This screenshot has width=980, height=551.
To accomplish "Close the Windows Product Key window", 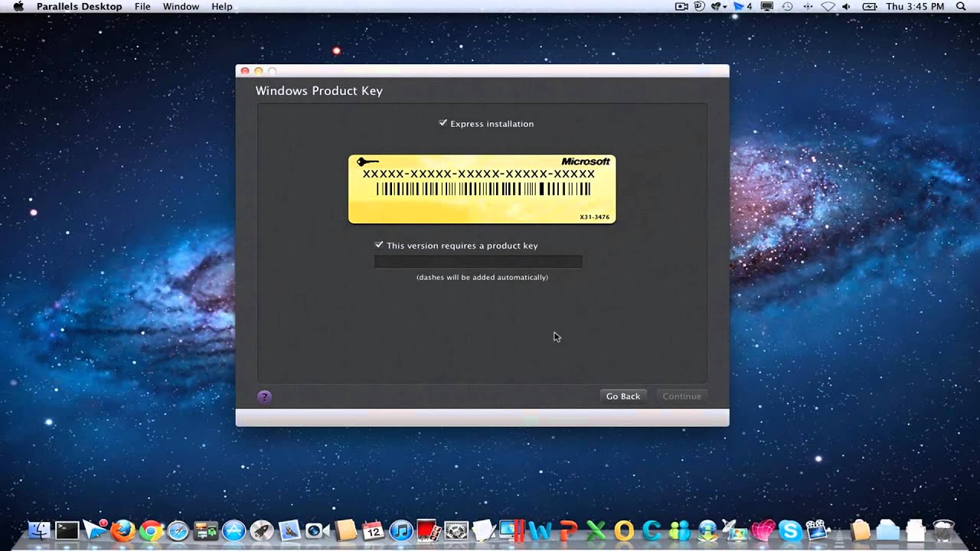I will (245, 70).
